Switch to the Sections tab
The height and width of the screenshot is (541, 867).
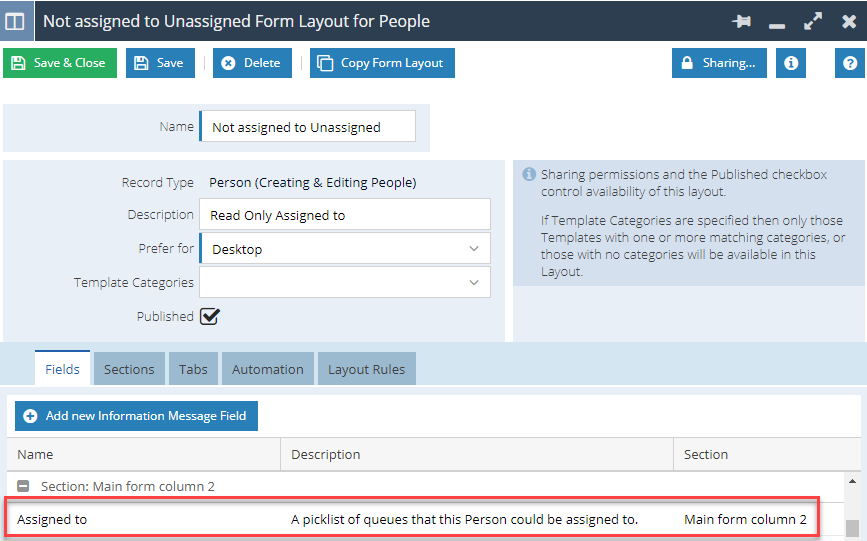(x=129, y=369)
